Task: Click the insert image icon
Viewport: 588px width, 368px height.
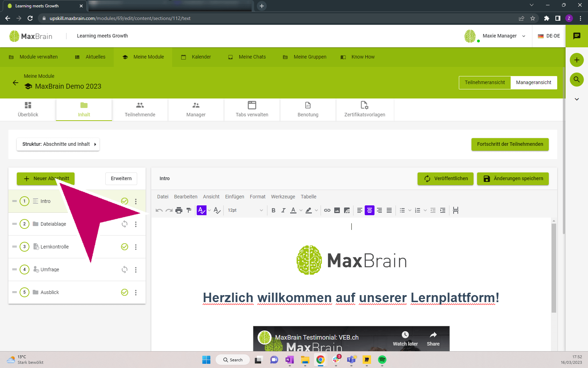Action: point(337,210)
